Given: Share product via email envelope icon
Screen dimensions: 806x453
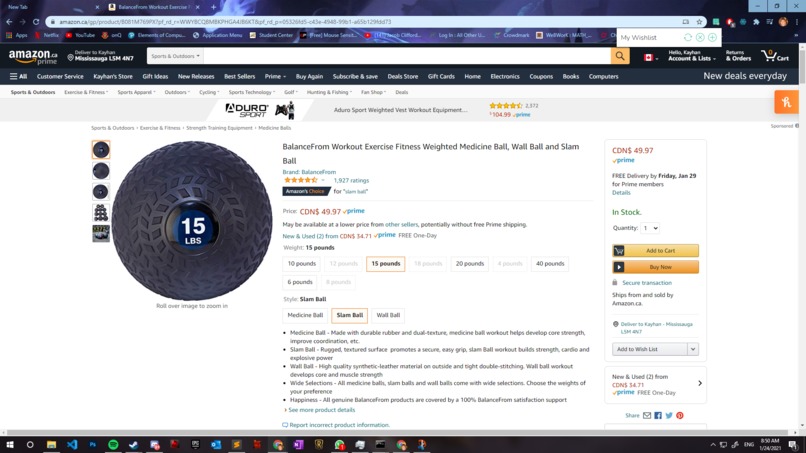Looking at the screenshot, I should coord(647,415).
